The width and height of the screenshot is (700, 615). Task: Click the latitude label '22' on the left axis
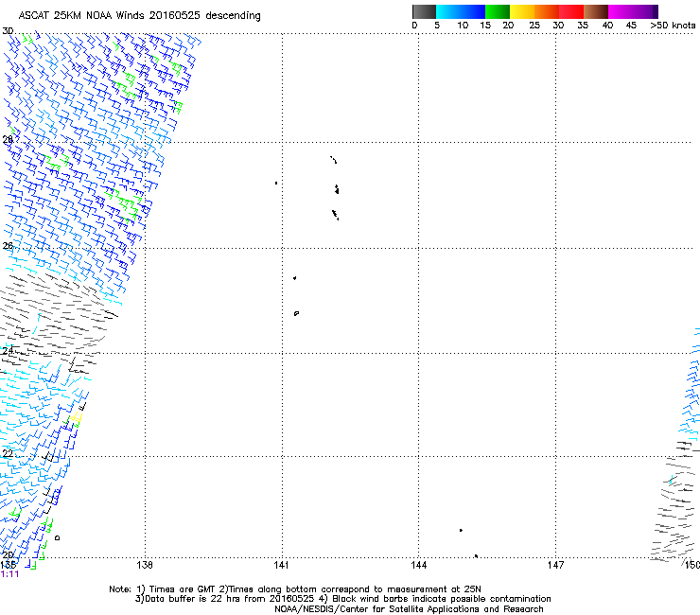(8, 453)
